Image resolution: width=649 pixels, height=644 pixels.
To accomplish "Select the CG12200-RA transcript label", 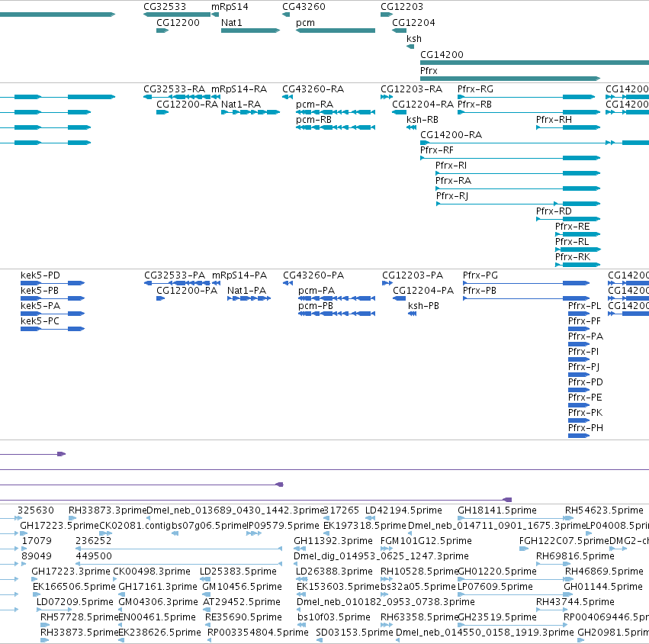I will coord(187,105).
